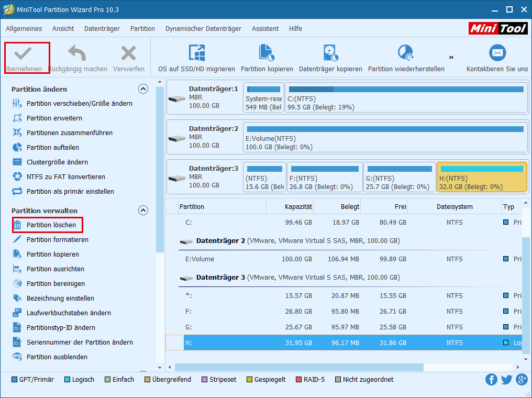The image size is (532, 398).
Task: Select the C: partition row
Action: (x=262, y=222)
